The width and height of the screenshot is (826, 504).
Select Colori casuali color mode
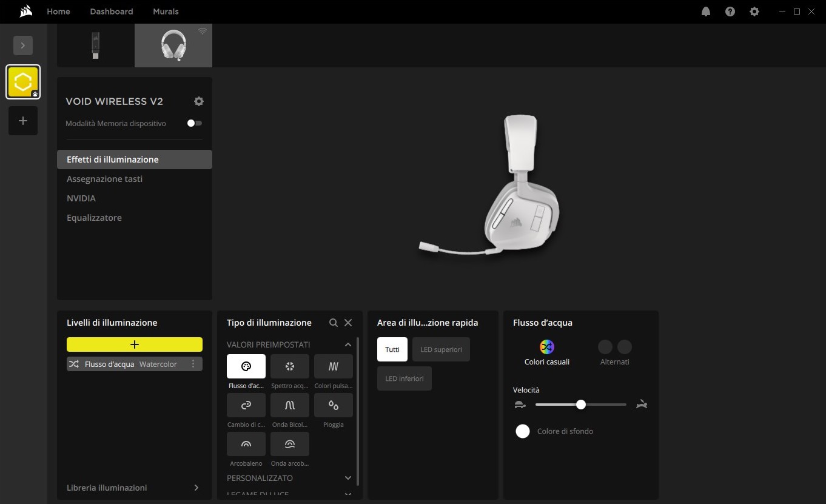pyautogui.click(x=546, y=347)
